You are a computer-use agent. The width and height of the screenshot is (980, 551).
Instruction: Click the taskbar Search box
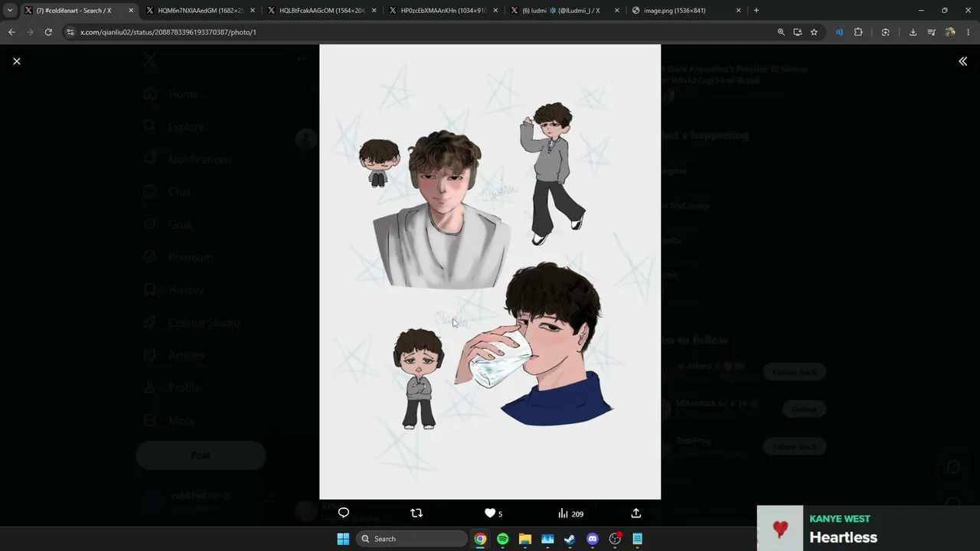tap(413, 539)
